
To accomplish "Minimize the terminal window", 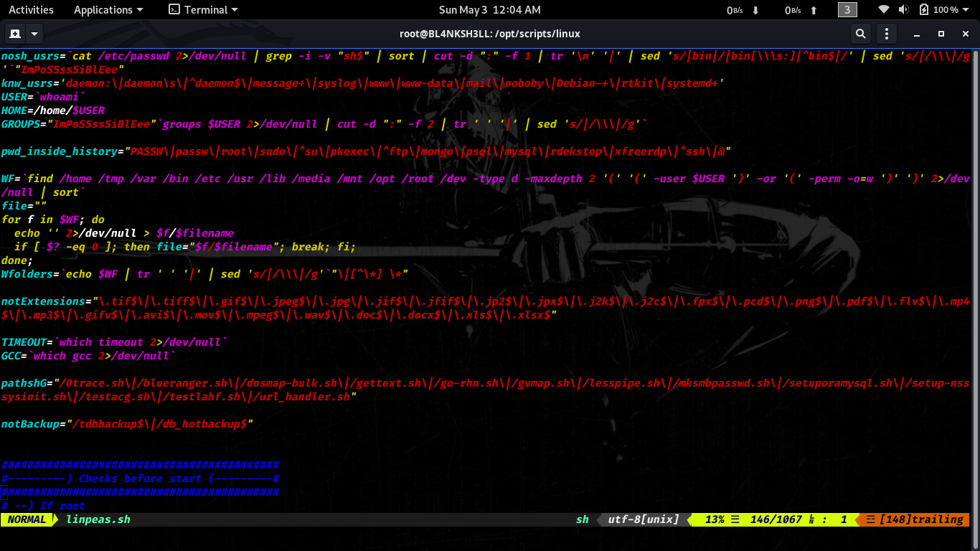I will pyautogui.click(x=918, y=34).
